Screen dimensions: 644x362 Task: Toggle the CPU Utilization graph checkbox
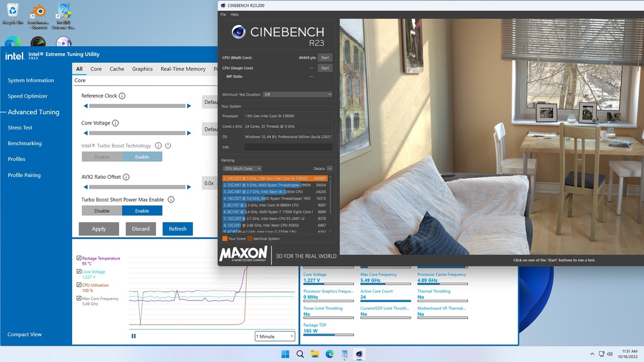[x=79, y=285]
